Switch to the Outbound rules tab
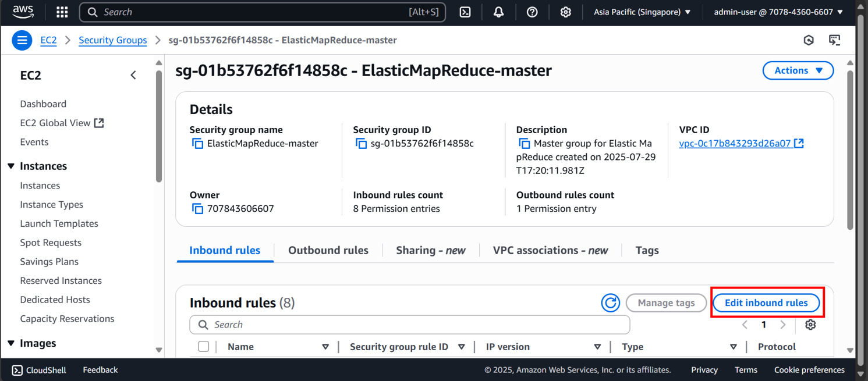 click(328, 250)
